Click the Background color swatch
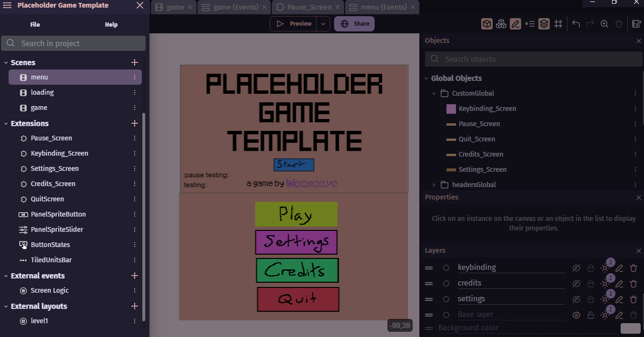This screenshot has height=337, width=644. tap(631, 328)
